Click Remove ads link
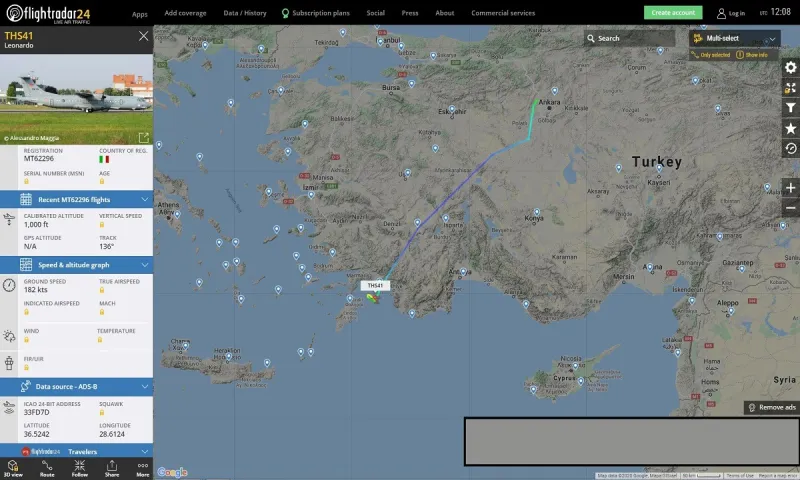The width and height of the screenshot is (800, 480). 772,407
